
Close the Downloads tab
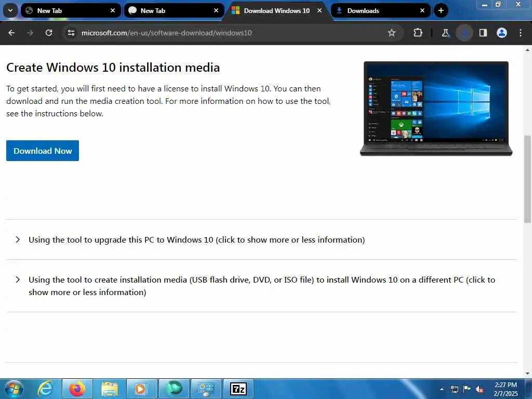(422, 10)
